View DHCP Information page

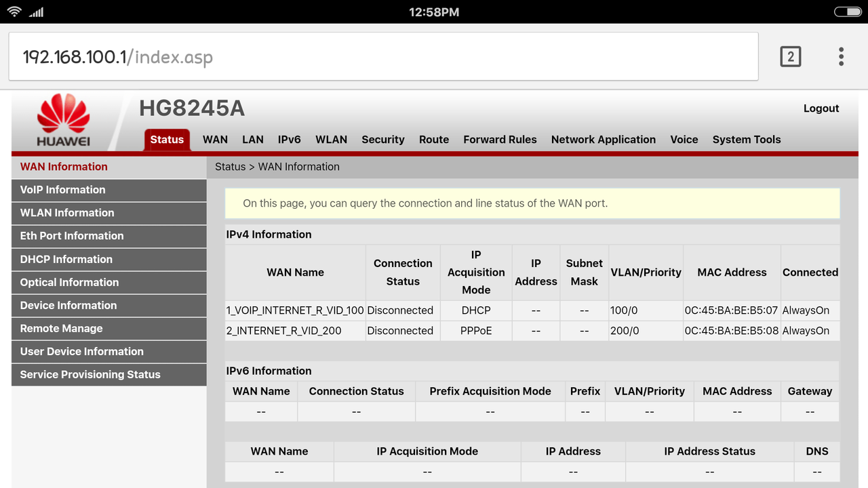tap(109, 259)
